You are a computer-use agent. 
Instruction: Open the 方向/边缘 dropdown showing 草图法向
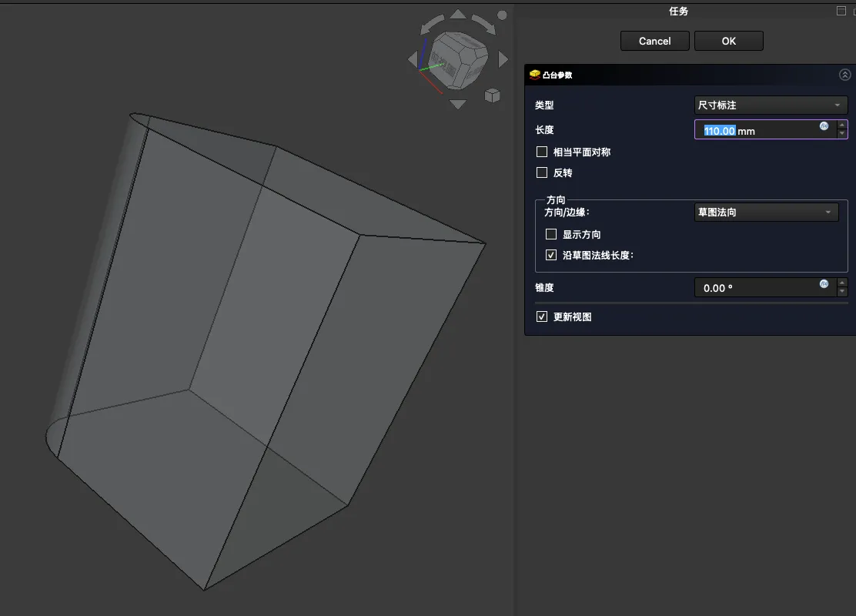pyautogui.click(x=766, y=213)
